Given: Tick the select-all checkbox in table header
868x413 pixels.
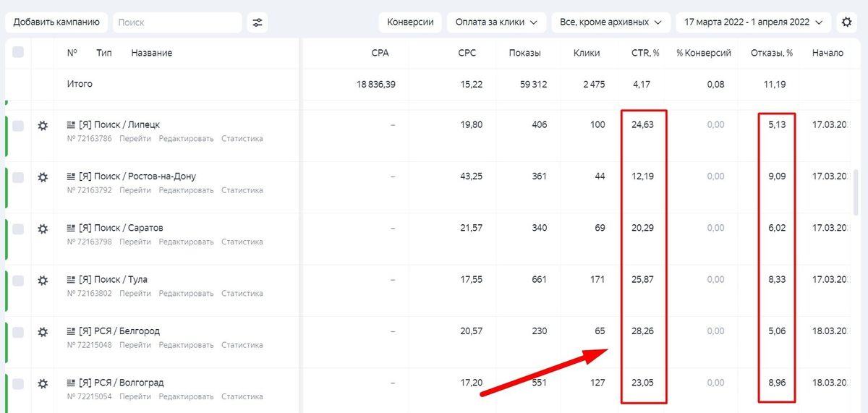Looking at the screenshot, I should (x=18, y=52).
